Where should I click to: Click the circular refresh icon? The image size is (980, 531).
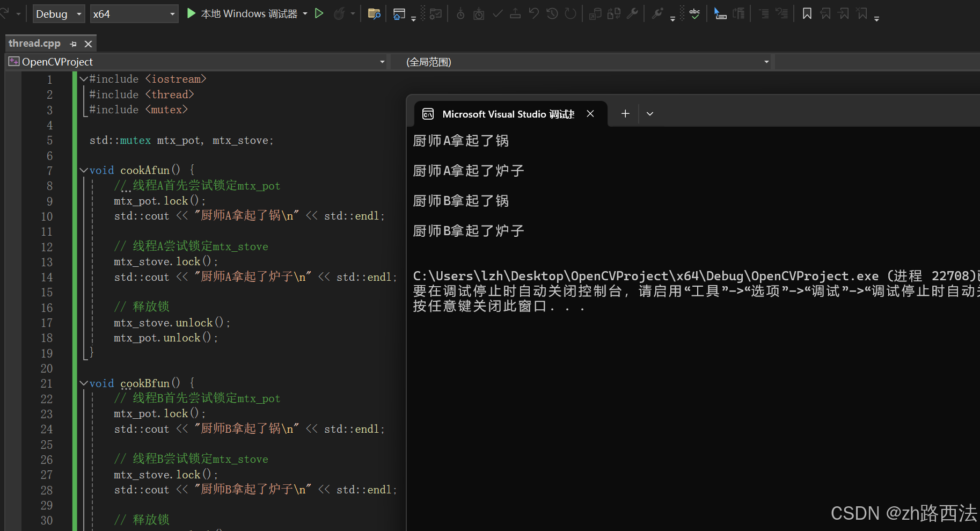click(571, 13)
